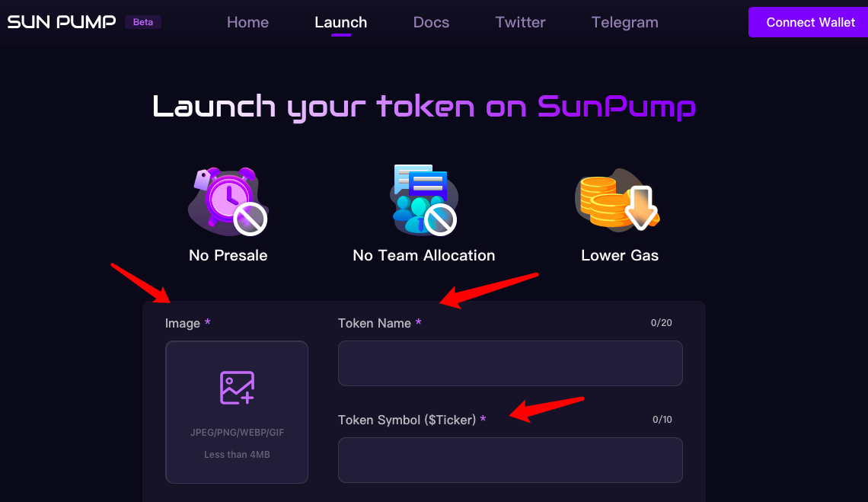Click the Beta badge next to the logo
The image size is (868, 502).
click(142, 21)
